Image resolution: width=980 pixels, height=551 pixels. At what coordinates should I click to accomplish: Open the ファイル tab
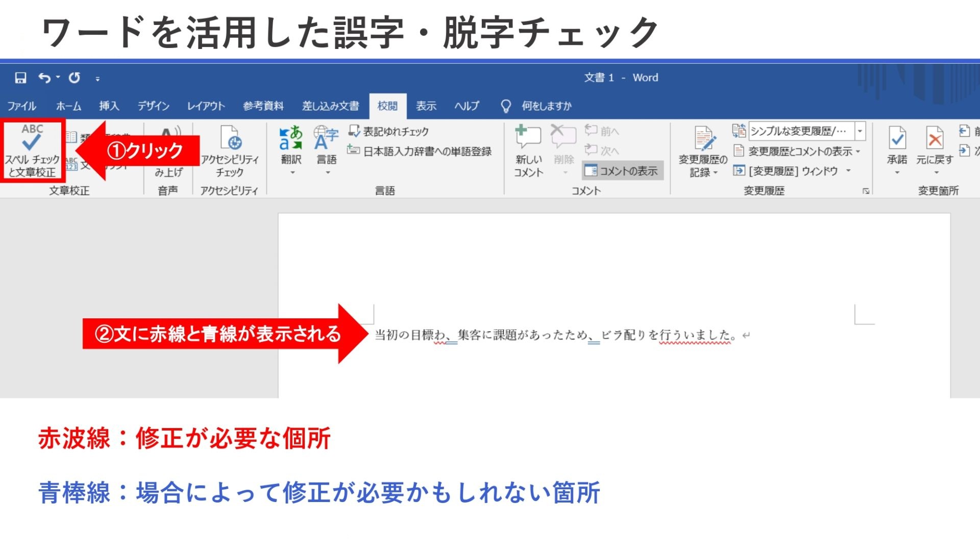coord(21,106)
